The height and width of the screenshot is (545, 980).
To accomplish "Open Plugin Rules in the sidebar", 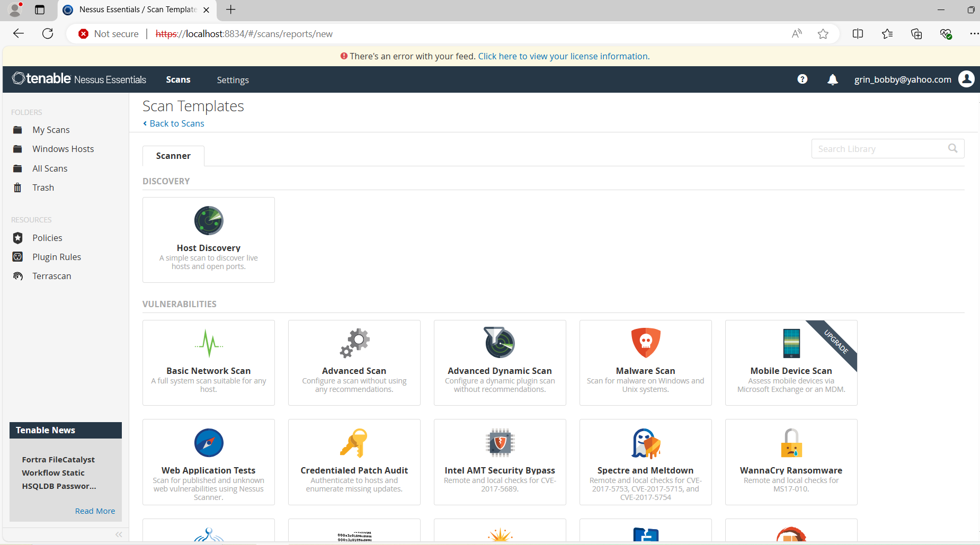I will 56,256.
